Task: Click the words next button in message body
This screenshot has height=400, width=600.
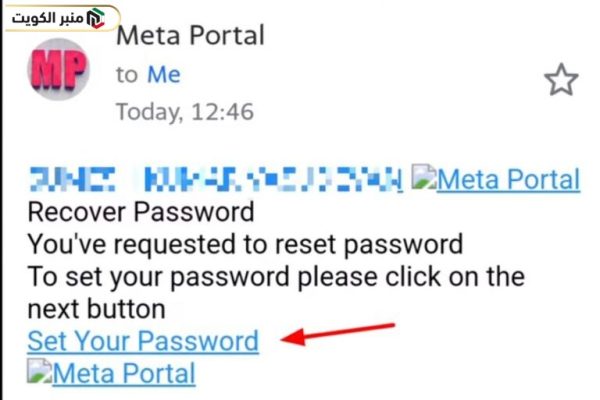Action: (96, 309)
